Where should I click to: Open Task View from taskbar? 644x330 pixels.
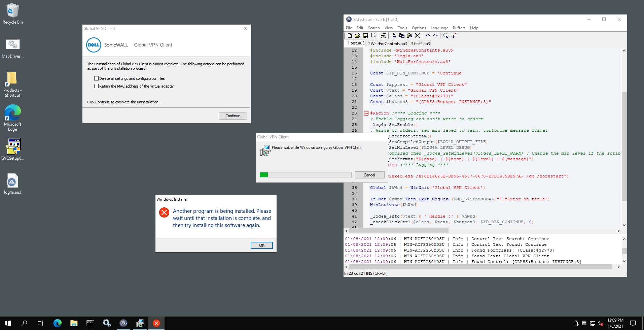click(40, 323)
